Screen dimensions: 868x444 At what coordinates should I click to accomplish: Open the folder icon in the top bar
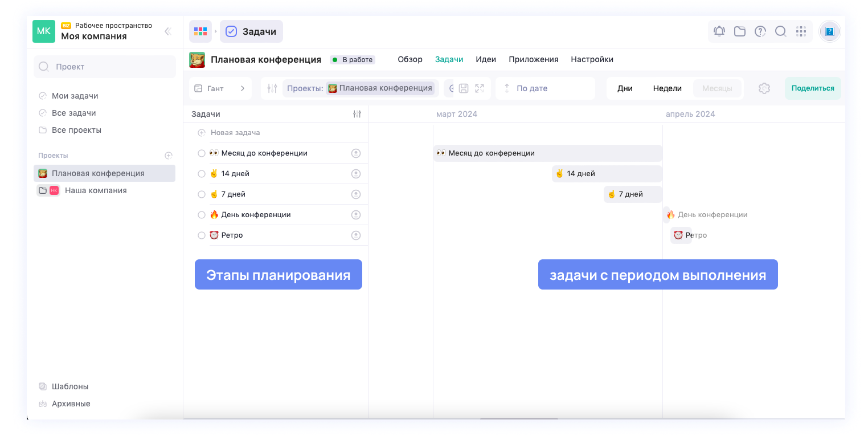click(739, 31)
